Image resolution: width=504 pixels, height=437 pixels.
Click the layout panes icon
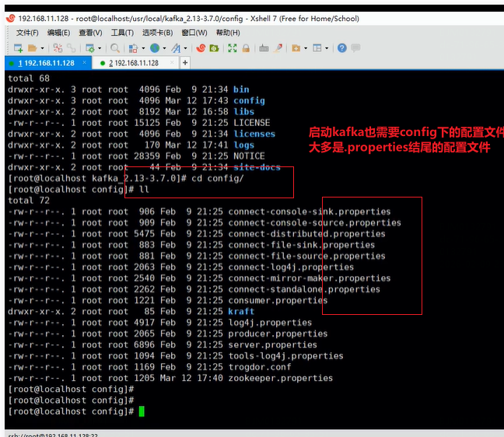tap(317, 48)
